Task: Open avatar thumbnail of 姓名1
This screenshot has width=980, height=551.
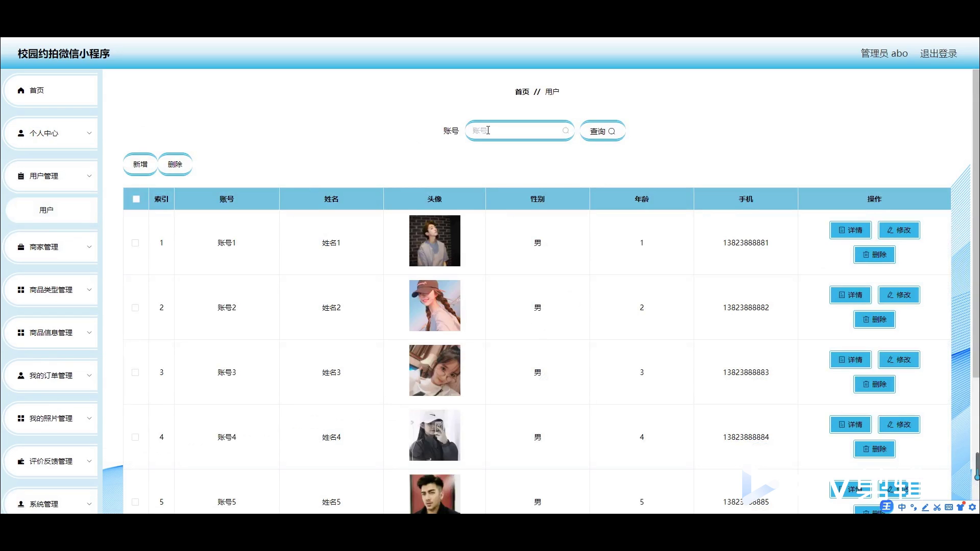Action: coord(434,241)
